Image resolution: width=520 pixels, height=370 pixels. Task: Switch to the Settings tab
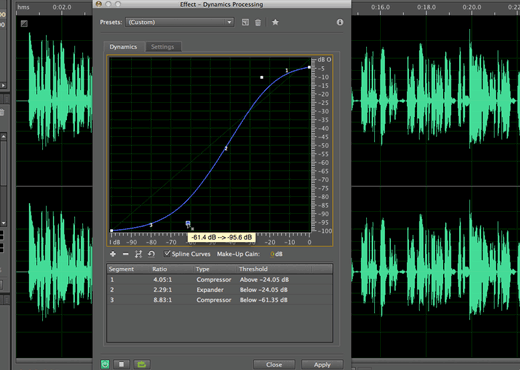click(163, 47)
